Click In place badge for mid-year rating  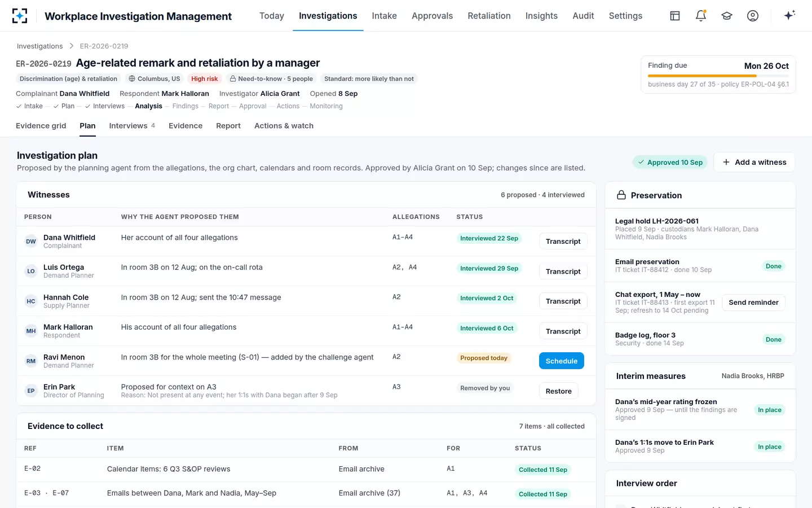point(769,410)
